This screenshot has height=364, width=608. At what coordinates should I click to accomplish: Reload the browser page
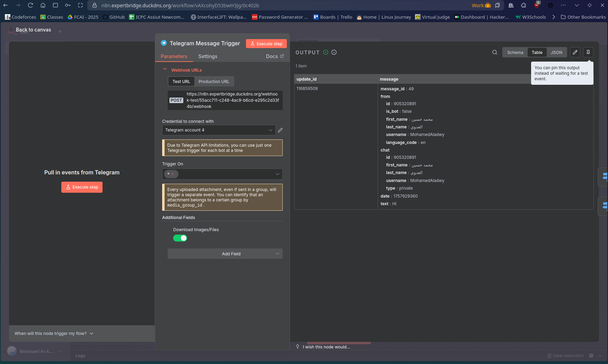[30, 5]
